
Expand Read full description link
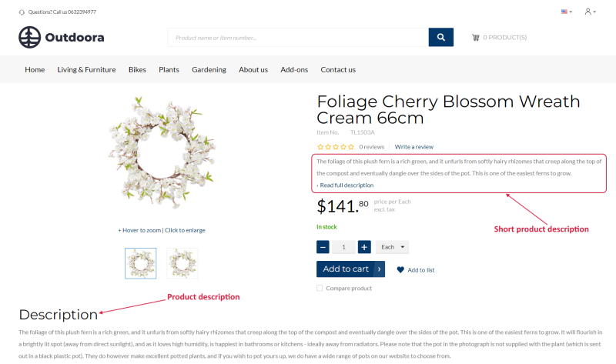pos(346,185)
